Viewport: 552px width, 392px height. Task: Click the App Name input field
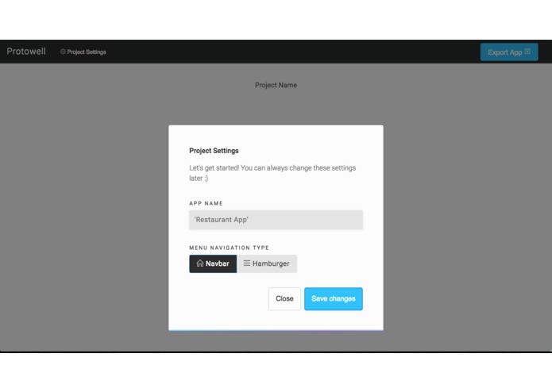(x=276, y=220)
